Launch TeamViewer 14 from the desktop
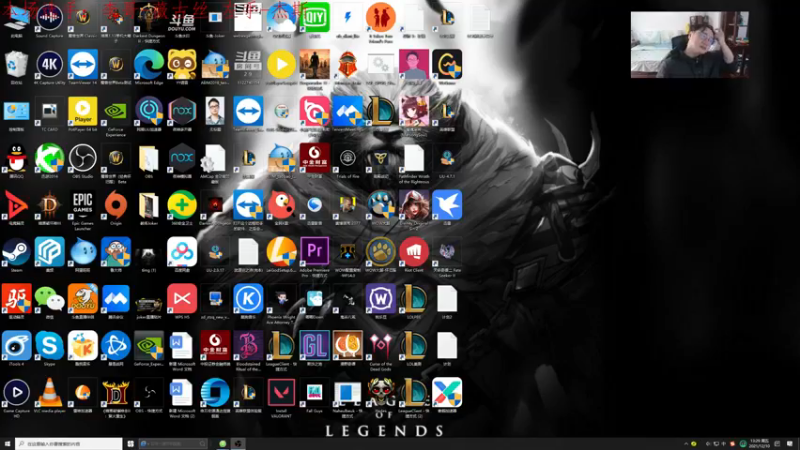The height and width of the screenshot is (450, 800). click(x=83, y=65)
